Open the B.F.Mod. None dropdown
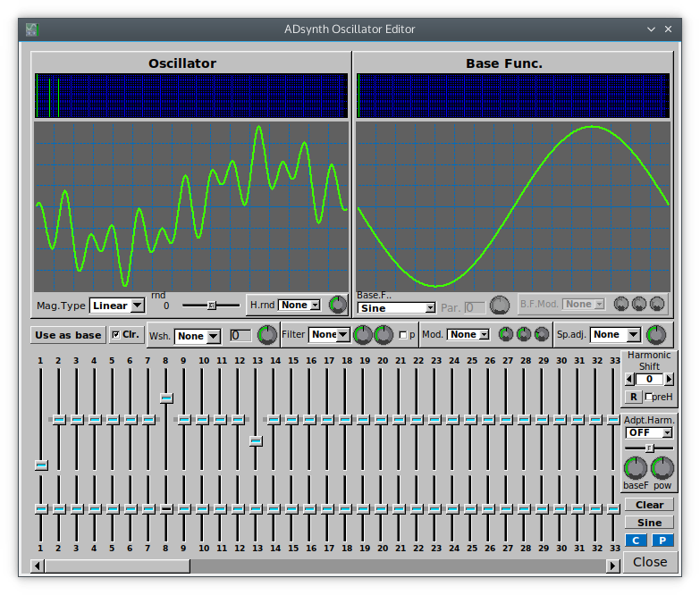The width and height of the screenshot is (700, 595). (583, 304)
